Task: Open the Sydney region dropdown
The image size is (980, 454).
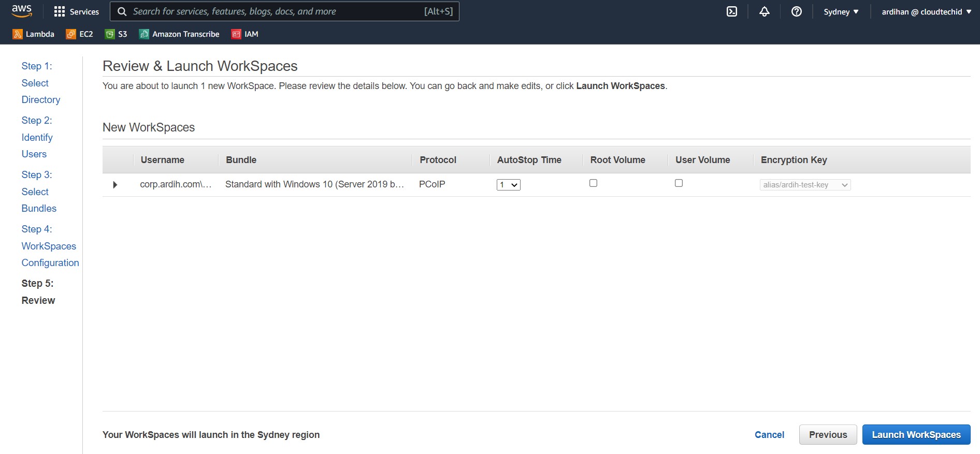Action: tap(841, 11)
